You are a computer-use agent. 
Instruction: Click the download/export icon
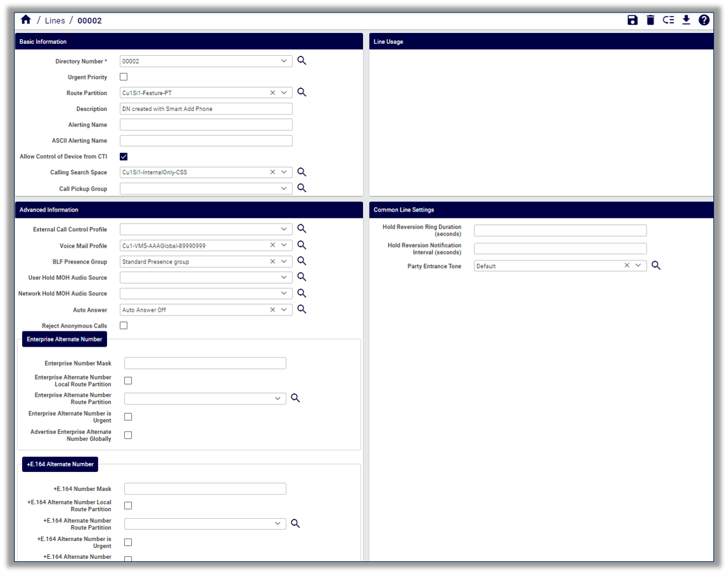(686, 20)
